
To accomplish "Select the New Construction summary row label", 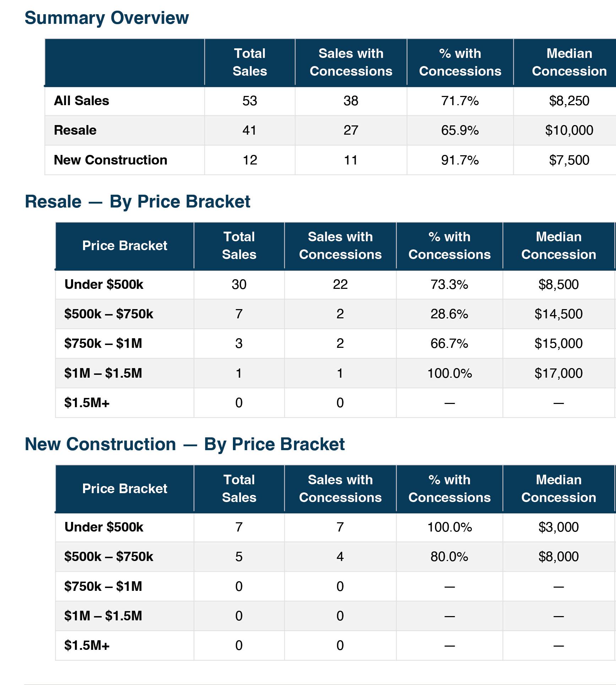I will 110,160.
